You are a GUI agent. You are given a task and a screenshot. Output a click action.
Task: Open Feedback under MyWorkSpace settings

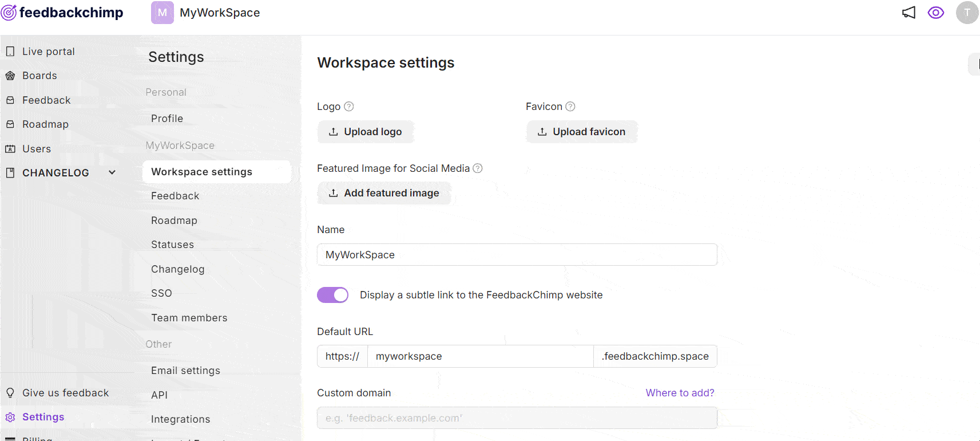(x=175, y=196)
